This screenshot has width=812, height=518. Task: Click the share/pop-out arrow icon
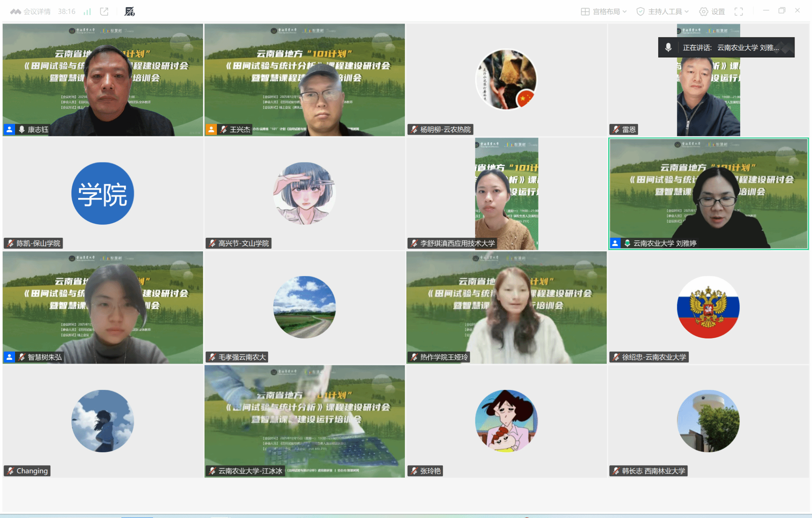[x=104, y=11]
